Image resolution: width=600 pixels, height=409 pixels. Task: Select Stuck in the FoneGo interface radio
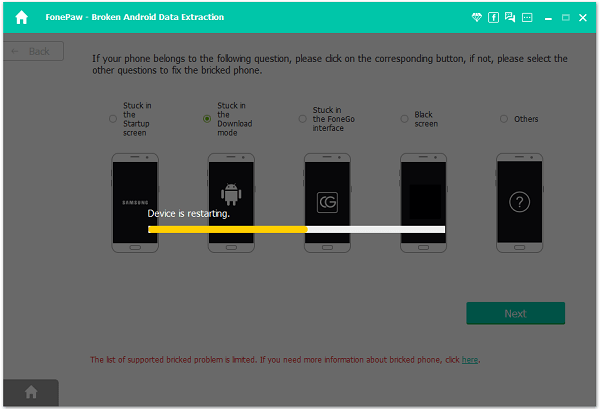point(302,119)
